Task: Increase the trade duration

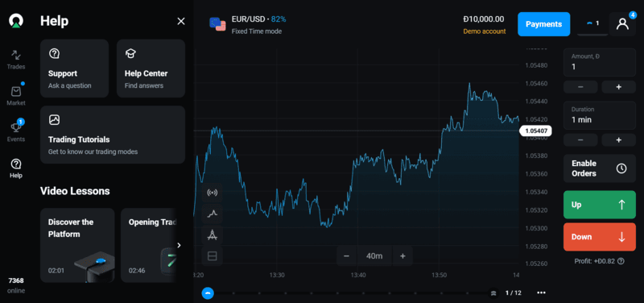Action: pyautogui.click(x=618, y=139)
